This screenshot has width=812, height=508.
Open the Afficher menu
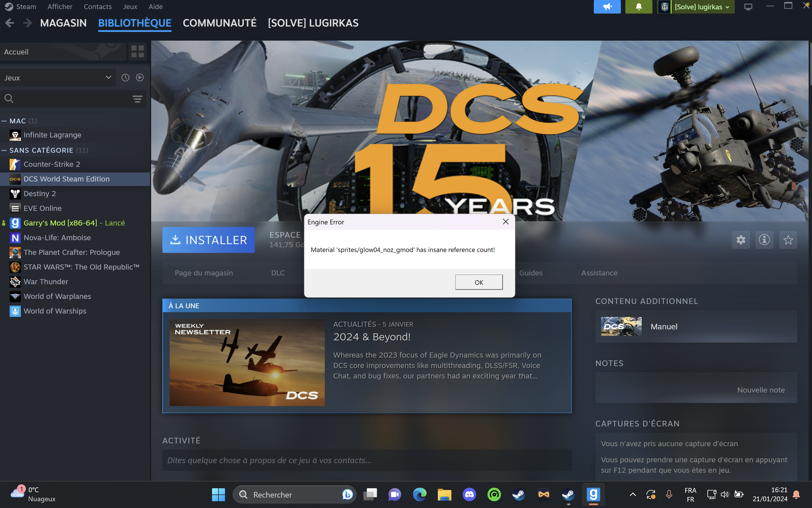[x=60, y=7]
